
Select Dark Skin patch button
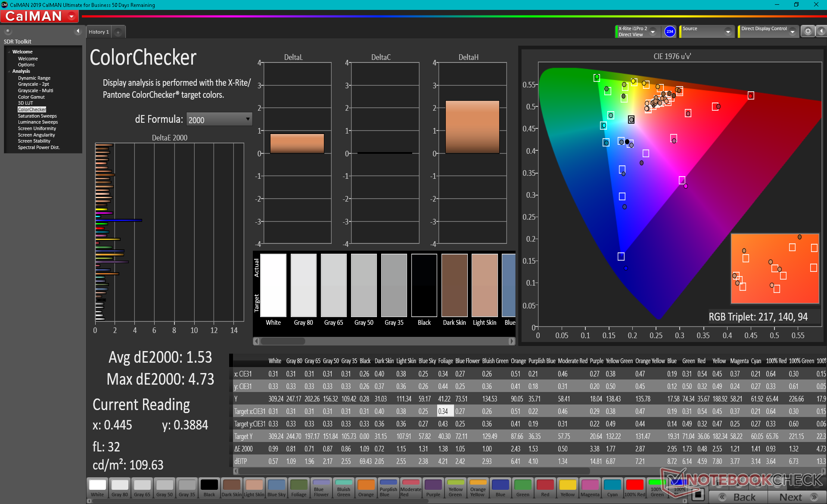pos(232,488)
